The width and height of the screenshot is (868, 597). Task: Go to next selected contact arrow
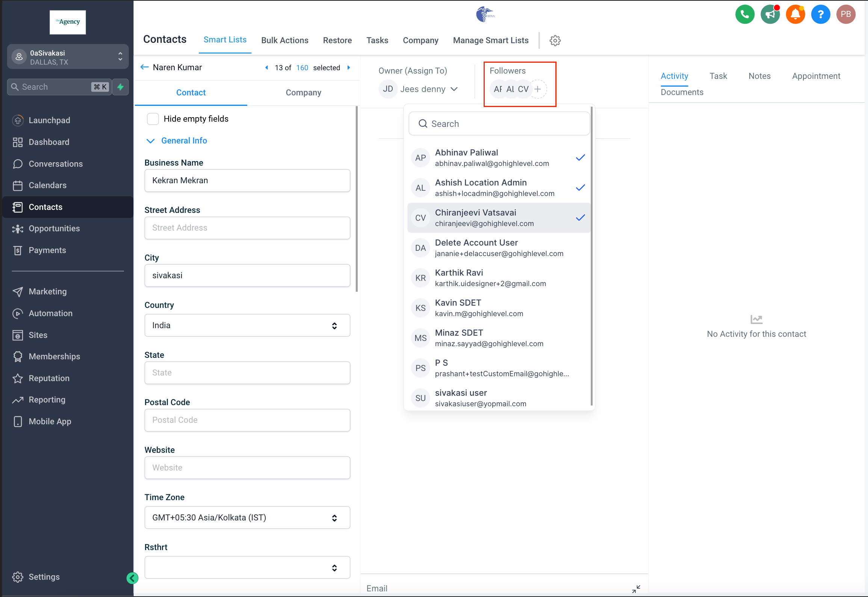coord(349,68)
